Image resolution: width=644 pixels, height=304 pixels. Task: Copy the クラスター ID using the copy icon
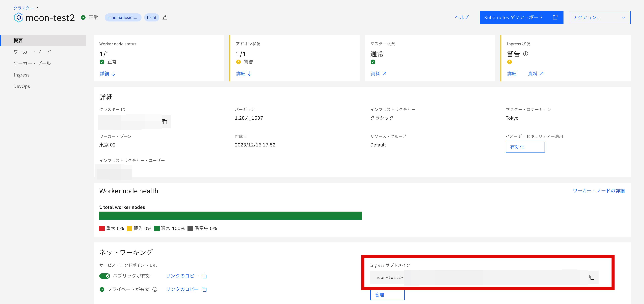[x=165, y=122]
